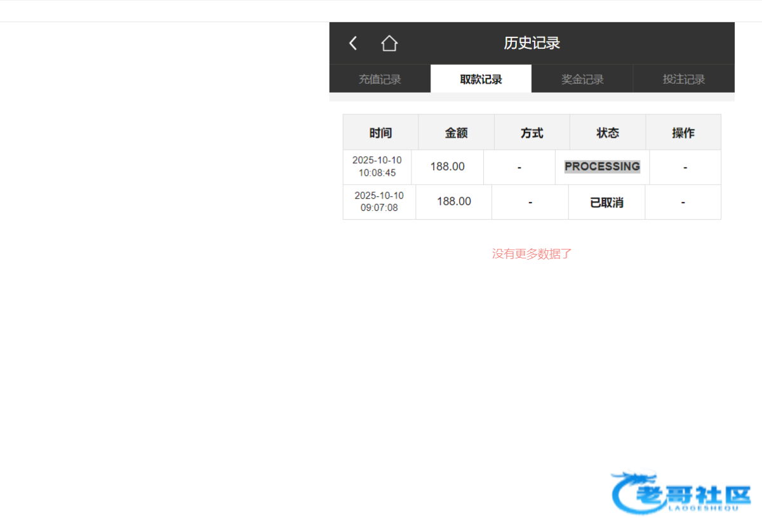Click the 金额 column header
Screen dimensions: 762x532
pyautogui.click(x=456, y=133)
